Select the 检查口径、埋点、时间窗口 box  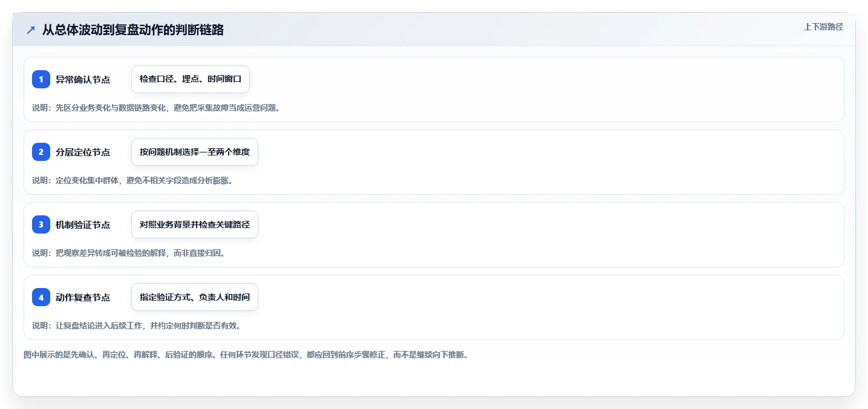[191, 79]
